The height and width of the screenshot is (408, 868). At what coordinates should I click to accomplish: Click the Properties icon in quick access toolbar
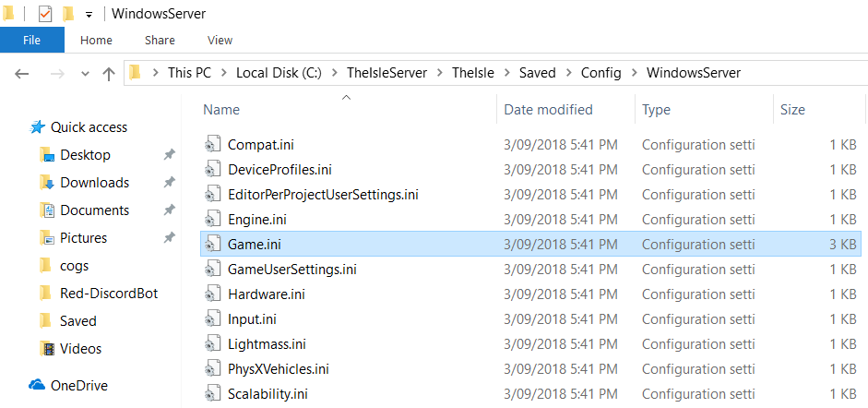pyautogui.click(x=45, y=14)
